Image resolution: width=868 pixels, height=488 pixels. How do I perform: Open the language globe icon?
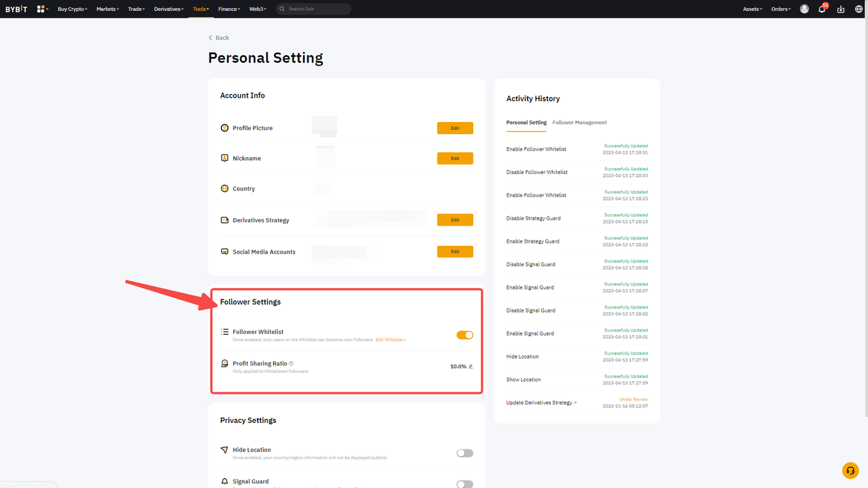859,9
